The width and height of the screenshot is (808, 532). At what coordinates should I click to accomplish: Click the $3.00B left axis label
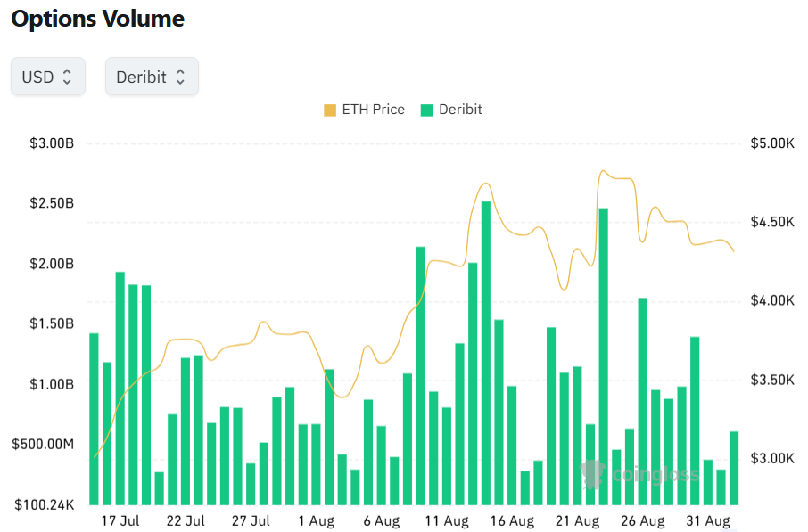pos(52,143)
